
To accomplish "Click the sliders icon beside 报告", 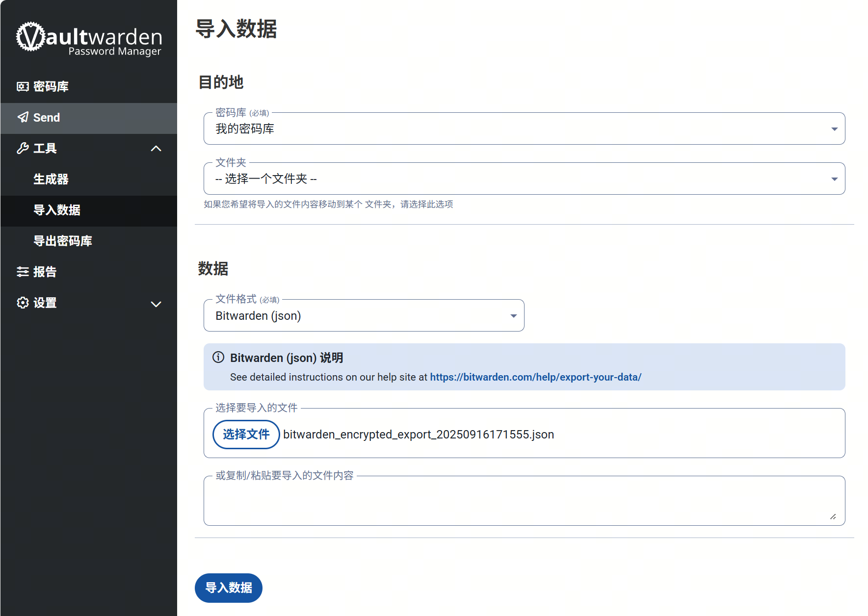I will tap(23, 272).
